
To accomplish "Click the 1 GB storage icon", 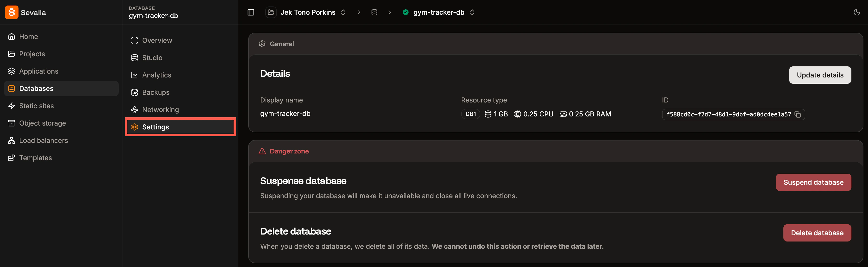I will tap(488, 114).
